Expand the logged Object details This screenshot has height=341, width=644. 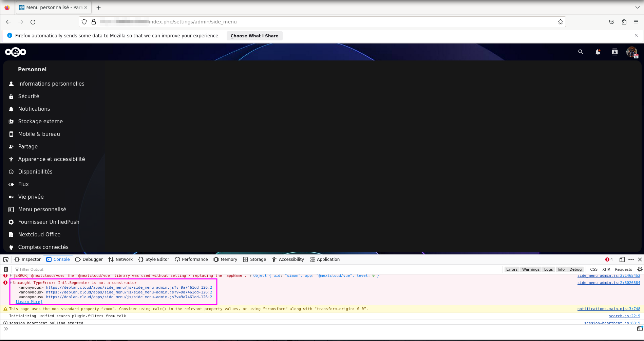[x=250, y=276]
